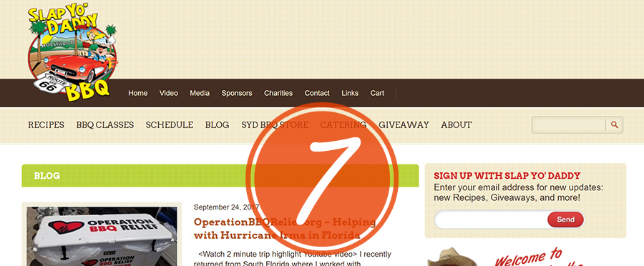The width and height of the screenshot is (644, 266).
Task: View the SCHEDULE page
Action: pos(169,125)
